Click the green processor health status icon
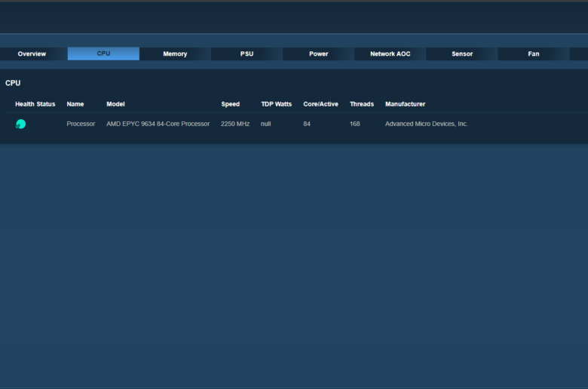The width and height of the screenshot is (588, 389). pos(20,124)
